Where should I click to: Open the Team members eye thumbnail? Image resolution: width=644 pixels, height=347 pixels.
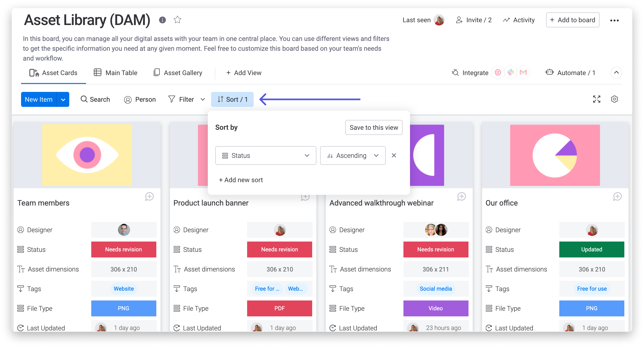[x=87, y=155]
